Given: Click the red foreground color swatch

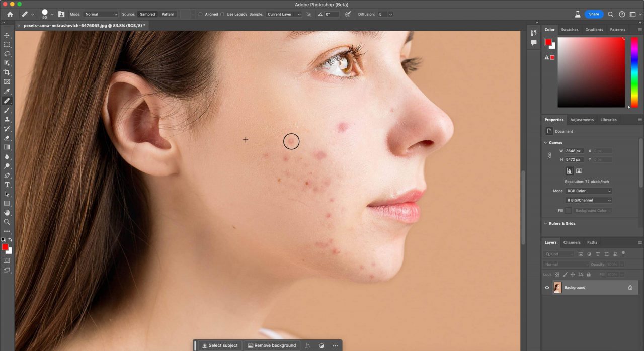Looking at the screenshot, I should click(x=5, y=246).
